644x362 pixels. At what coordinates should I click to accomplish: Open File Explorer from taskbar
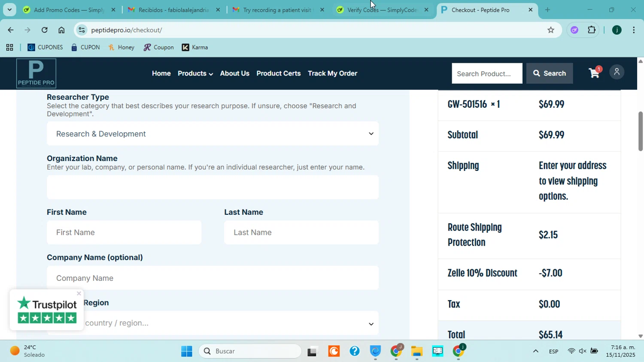(417, 351)
